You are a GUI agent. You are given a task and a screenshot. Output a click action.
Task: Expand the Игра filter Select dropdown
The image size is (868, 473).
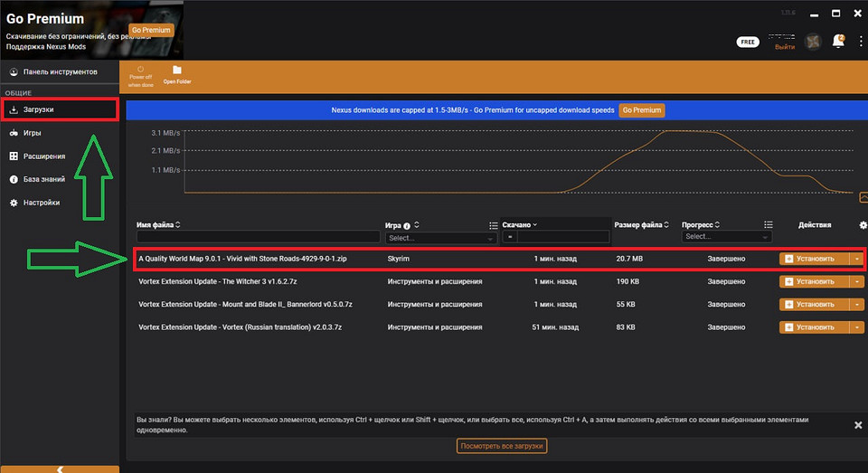(440, 238)
